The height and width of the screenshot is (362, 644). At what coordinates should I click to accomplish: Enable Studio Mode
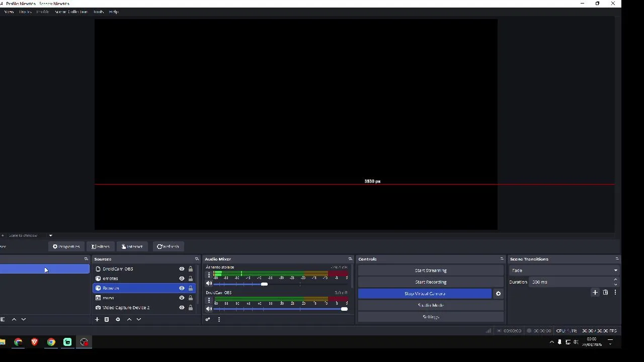click(x=431, y=305)
